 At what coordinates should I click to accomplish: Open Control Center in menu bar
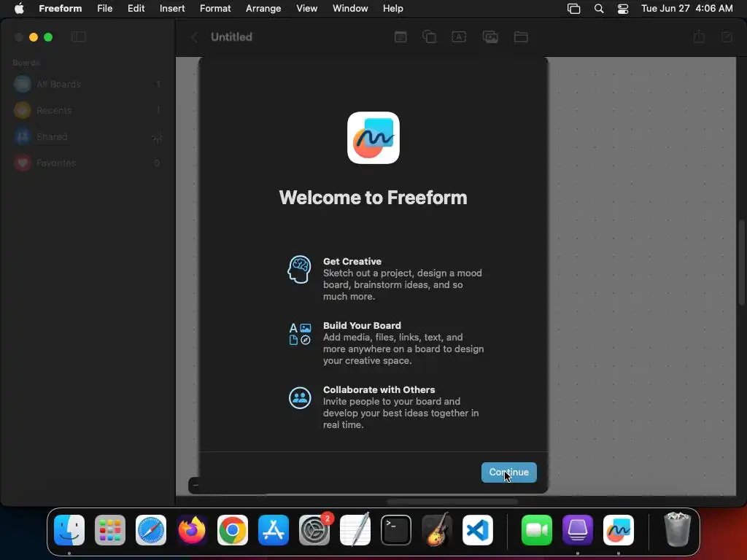click(623, 9)
